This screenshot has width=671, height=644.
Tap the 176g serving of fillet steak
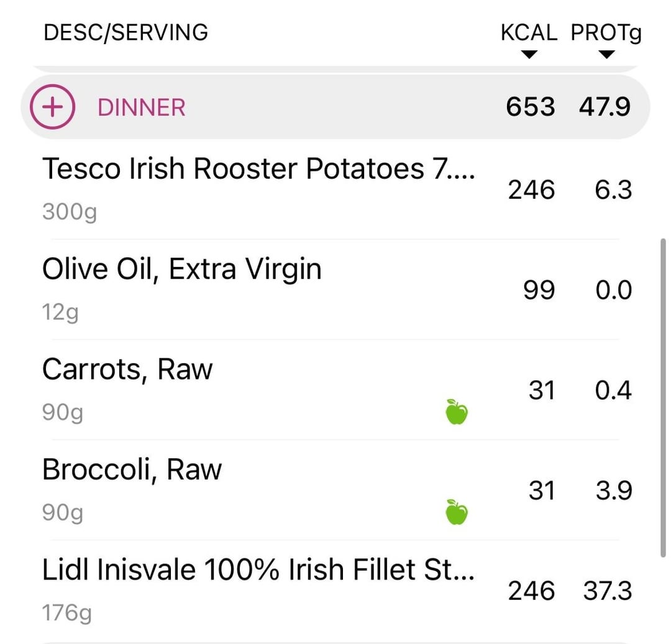[67, 614]
